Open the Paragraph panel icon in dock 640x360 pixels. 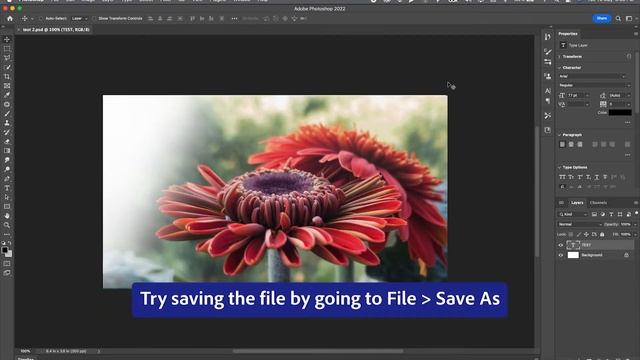tap(548, 100)
